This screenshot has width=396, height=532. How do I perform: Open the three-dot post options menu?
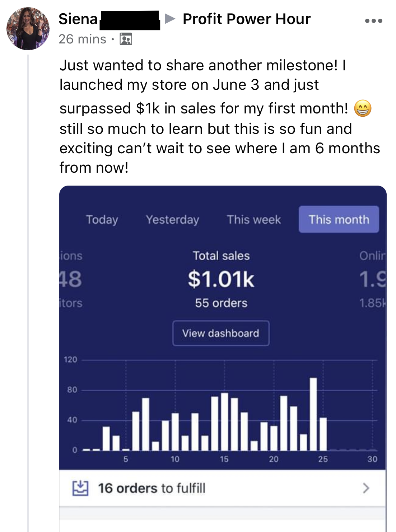coord(373,21)
